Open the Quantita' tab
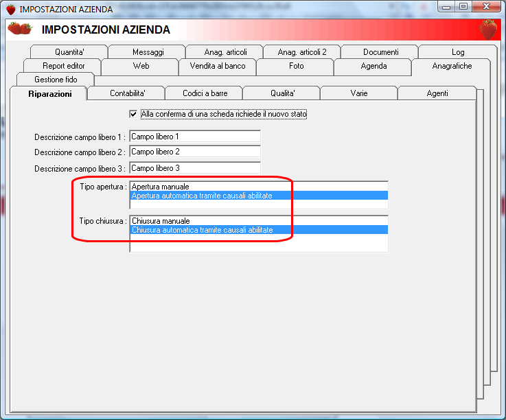 tap(69, 52)
